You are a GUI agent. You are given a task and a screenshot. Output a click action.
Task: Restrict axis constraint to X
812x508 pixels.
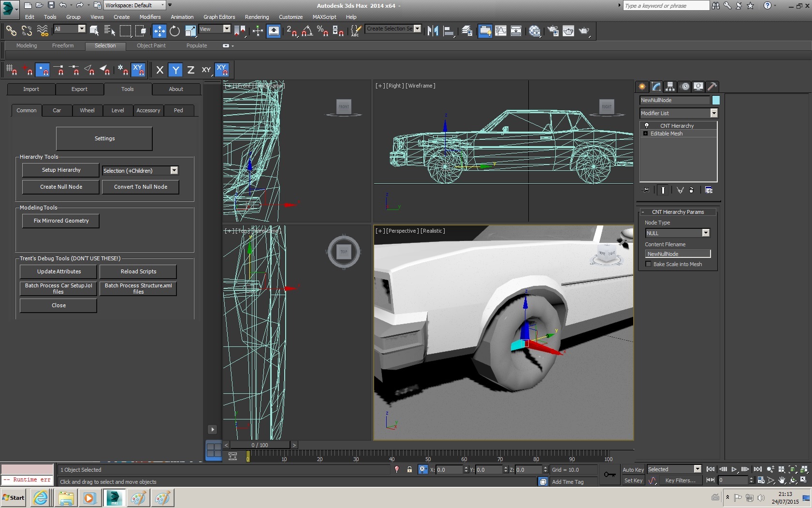pyautogui.click(x=160, y=70)
